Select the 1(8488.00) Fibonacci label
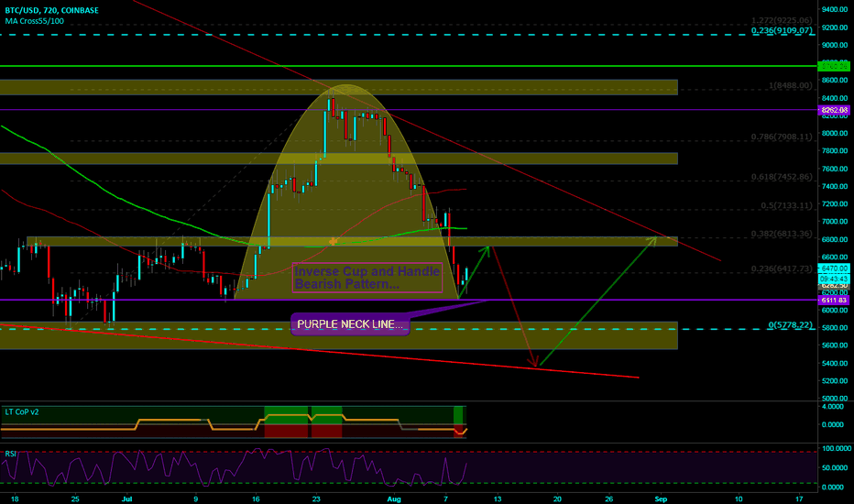This screenshot has width=854, height=504. coord(790,85)
